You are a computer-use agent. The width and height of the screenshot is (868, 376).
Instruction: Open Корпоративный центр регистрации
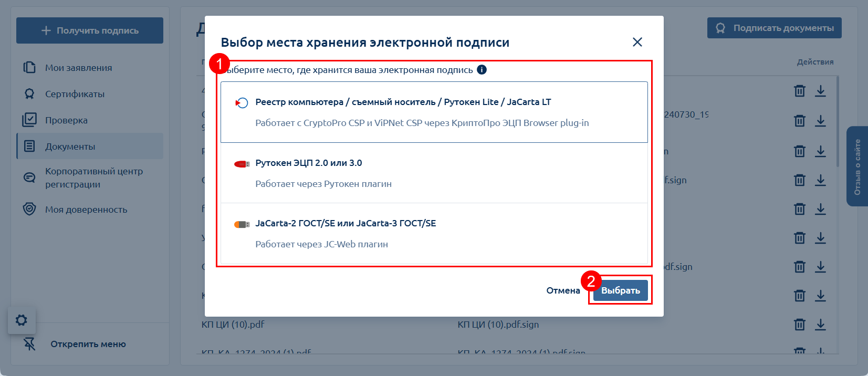[x=93, y=178]
